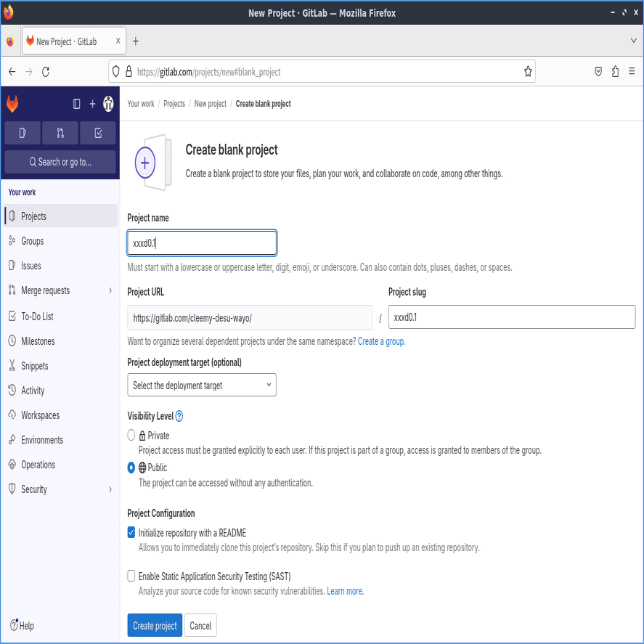This screenshot has width=644, height=644.
Task: Focus the Project slug field
Action: tap(512, 317)
